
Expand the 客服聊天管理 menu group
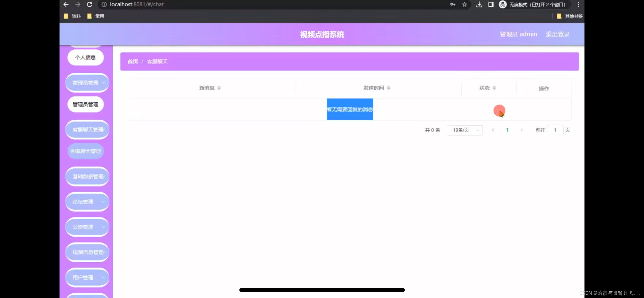click(x=87, y=130)
